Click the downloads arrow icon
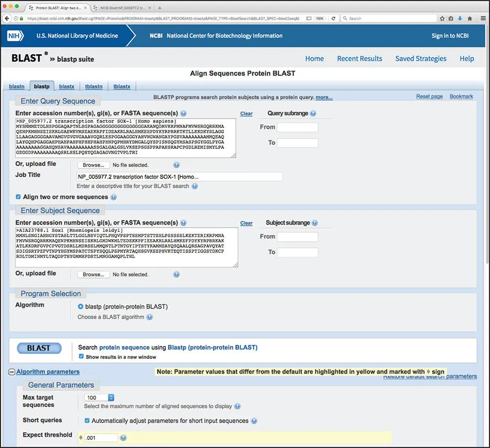The width and height of the screenshot is (490, 448). 460,19
